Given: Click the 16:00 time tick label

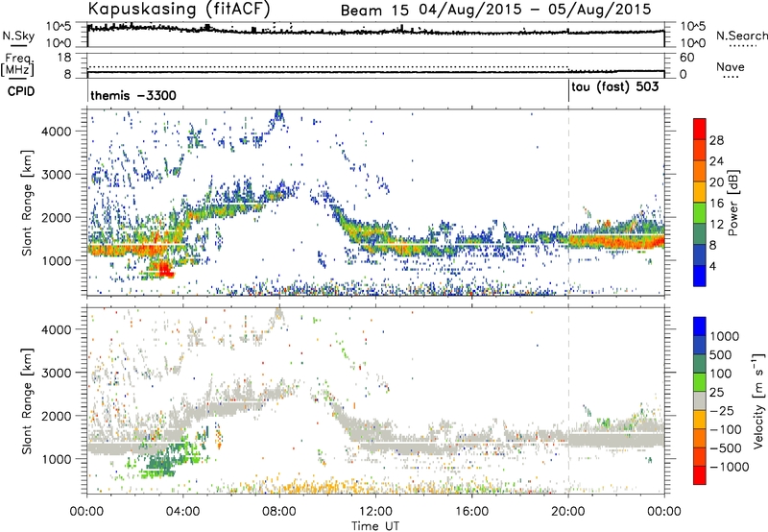Looking at the screenshot, I should [471, 512].
